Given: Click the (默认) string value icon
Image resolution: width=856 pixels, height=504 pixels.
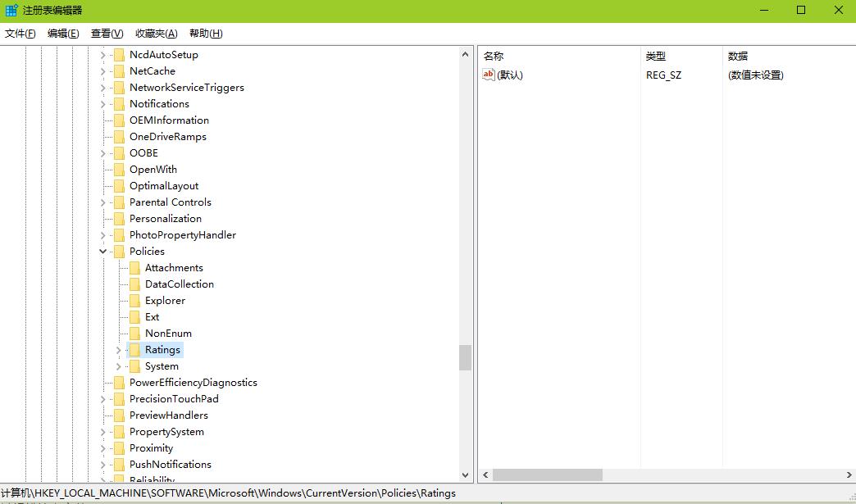Looking at the screenshot, I should click(489, 75).
